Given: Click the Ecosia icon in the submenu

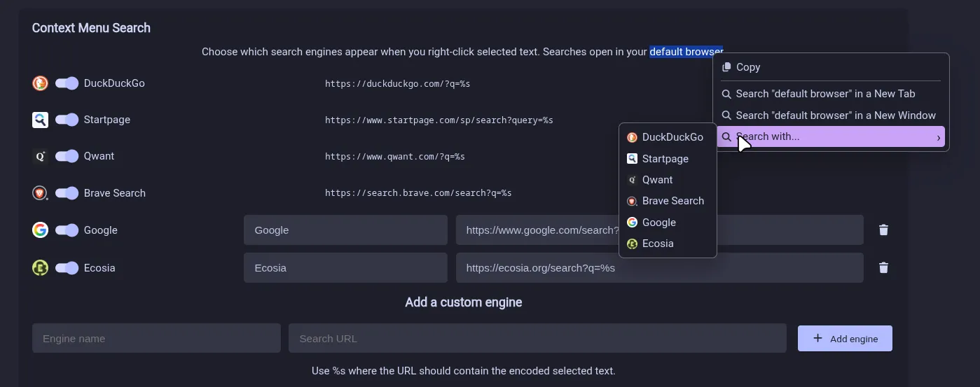Looking at the screenshot, I should (632, 244).
